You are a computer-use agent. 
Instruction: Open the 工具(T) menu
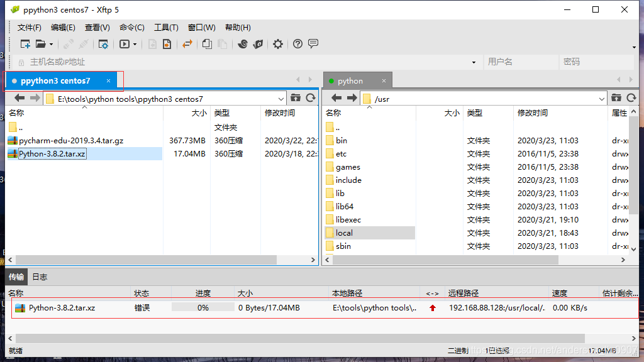point(166,28)
